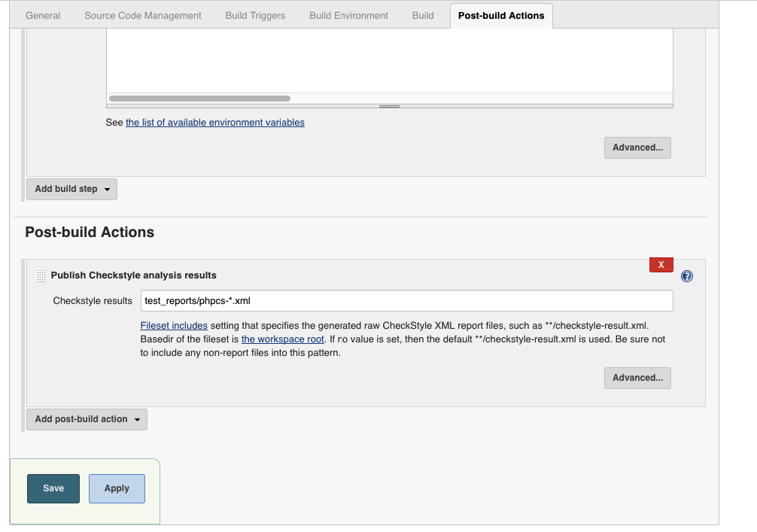The height and width of the screenshot is (532, 757).
Task: Focus the Checkstyle results input field
Action: click(406, 301)
